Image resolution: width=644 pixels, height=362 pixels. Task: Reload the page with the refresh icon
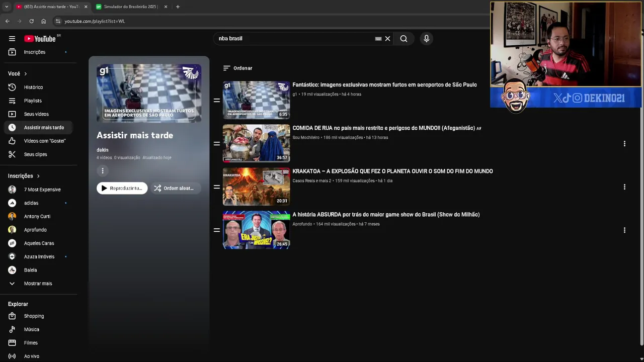[31, 21]
